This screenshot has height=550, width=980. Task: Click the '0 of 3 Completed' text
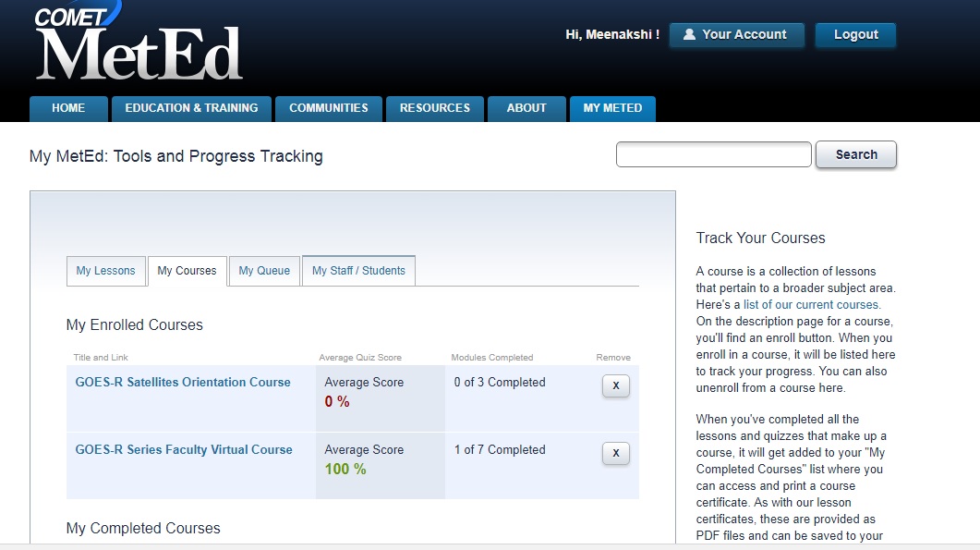point(500,383)
